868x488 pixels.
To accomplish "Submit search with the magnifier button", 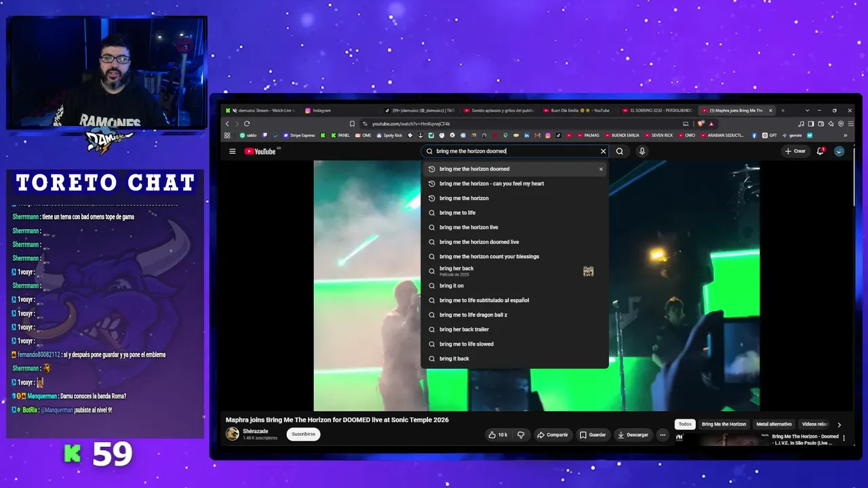I will click(x=619, y=151).
